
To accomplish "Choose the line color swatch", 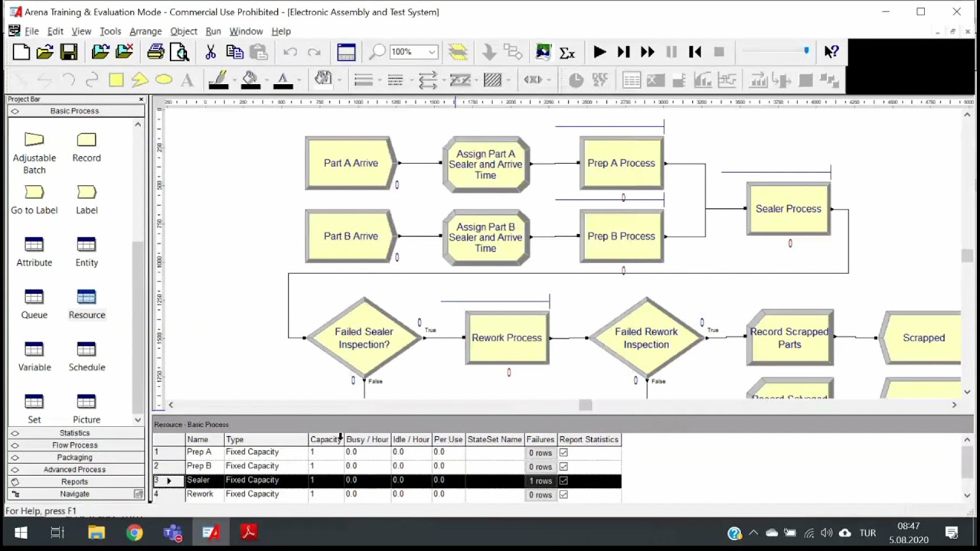I will click(219, 80).
